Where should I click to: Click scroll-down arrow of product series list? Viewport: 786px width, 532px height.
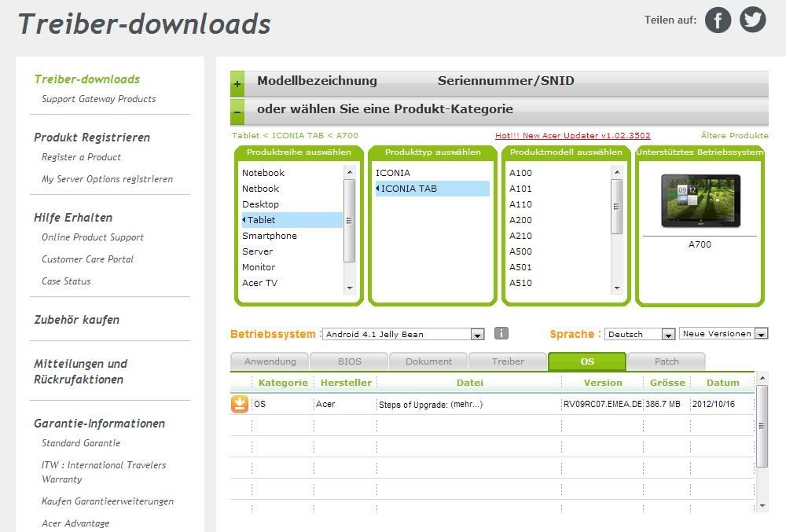pos(350,288)
